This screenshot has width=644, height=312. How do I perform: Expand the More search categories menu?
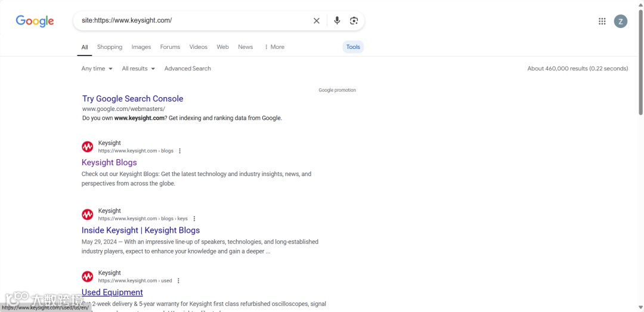274,47
